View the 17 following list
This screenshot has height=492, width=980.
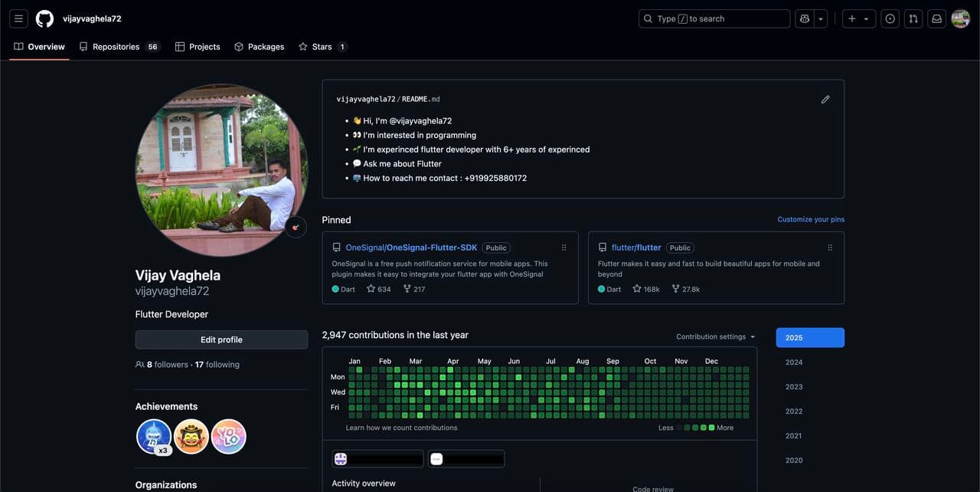tap(217, 365)
